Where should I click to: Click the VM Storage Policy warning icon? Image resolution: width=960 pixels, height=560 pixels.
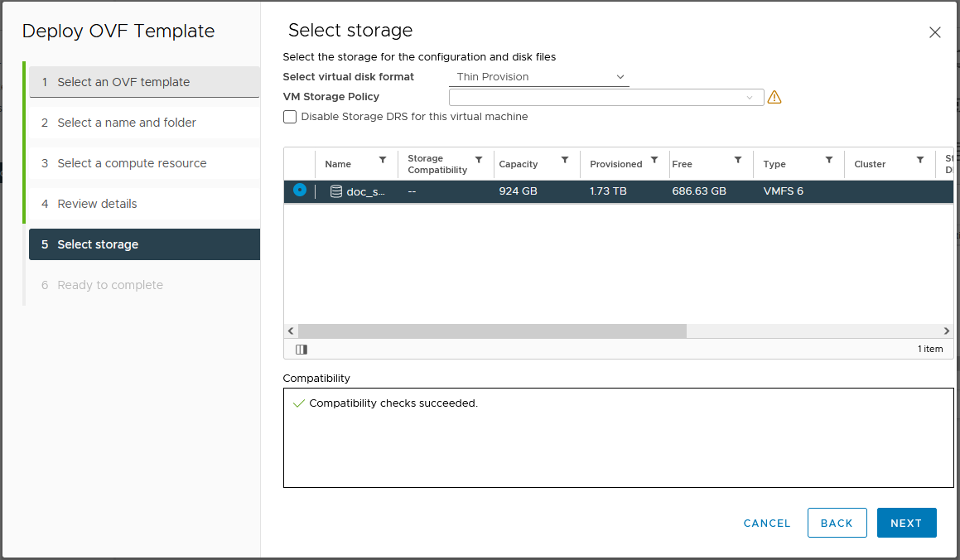pyautogui.click(x=774, y=97)
